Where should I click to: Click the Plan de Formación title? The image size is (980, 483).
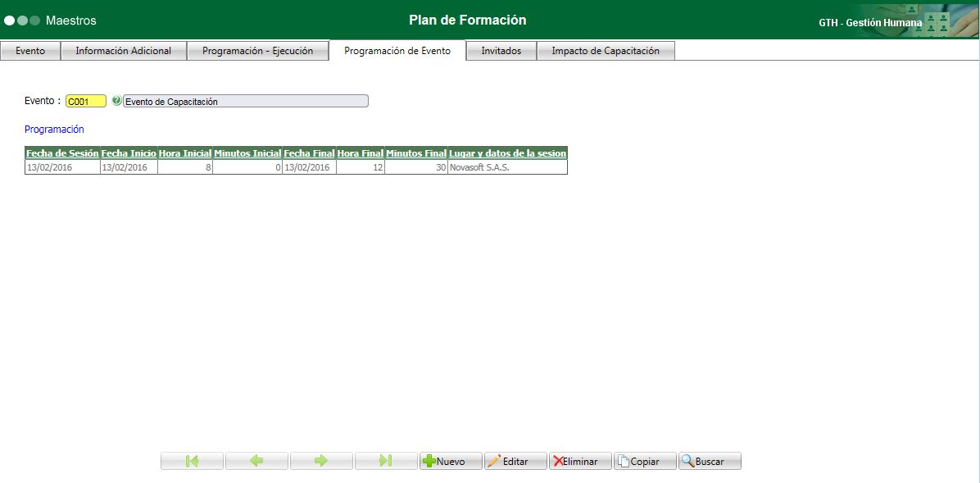[x=468, y=20]
